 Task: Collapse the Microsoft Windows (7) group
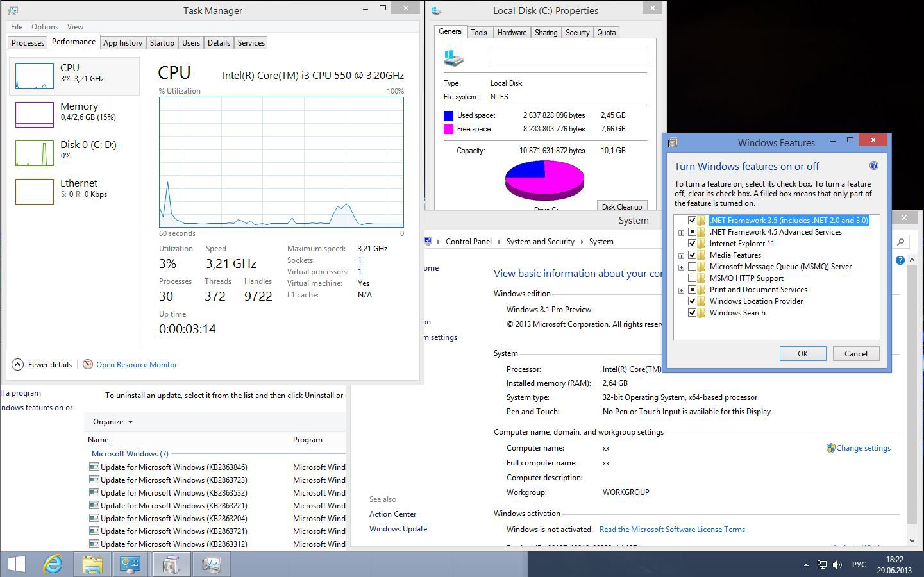pyautogui.click(x=130, y=453)
